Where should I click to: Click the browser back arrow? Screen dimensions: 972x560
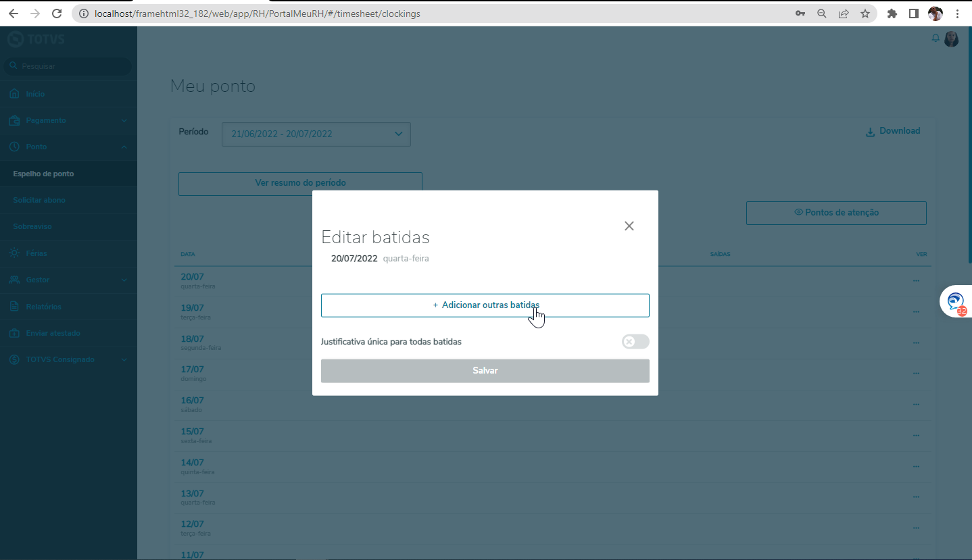click(13, 14)
